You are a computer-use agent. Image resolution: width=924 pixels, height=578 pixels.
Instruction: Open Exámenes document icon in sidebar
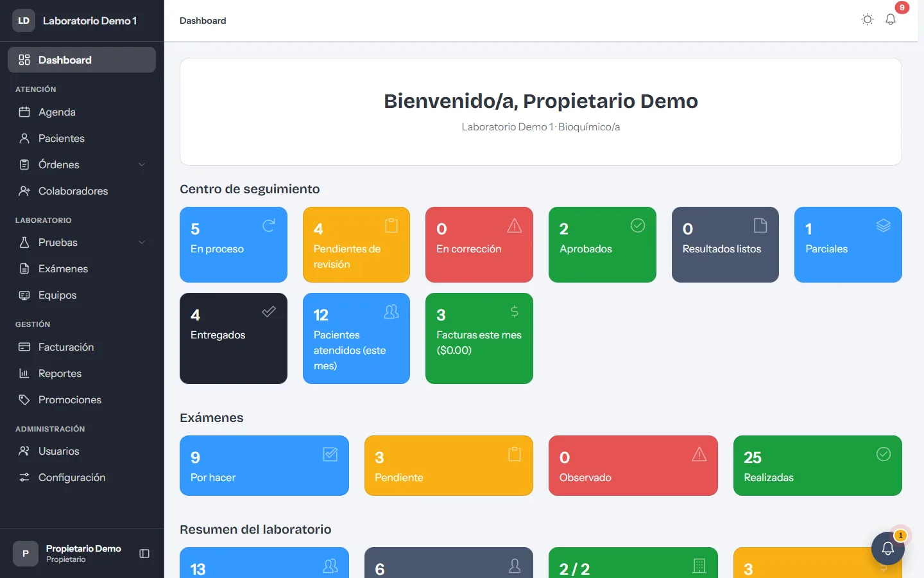pyautogui.click(x=24, y=268)
